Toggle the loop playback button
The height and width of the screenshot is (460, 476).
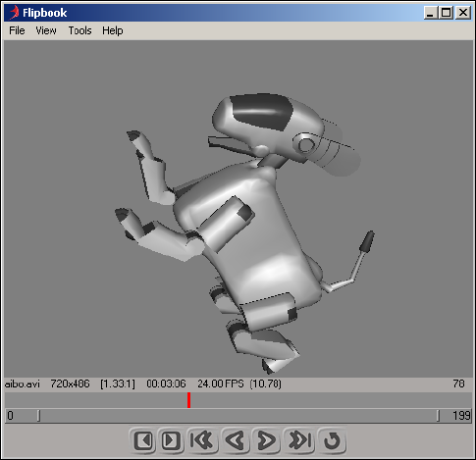[x=332, y=440]
